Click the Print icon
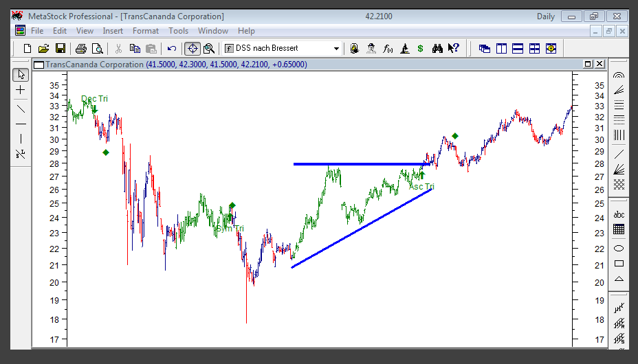This screenshot has width=638, height=364. pyautogui.click(x=81, y=49)
